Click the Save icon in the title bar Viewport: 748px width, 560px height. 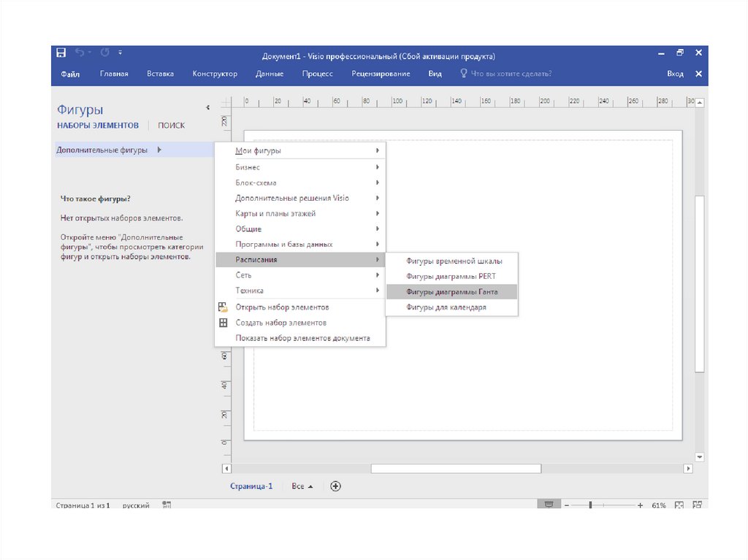point(61,53)
